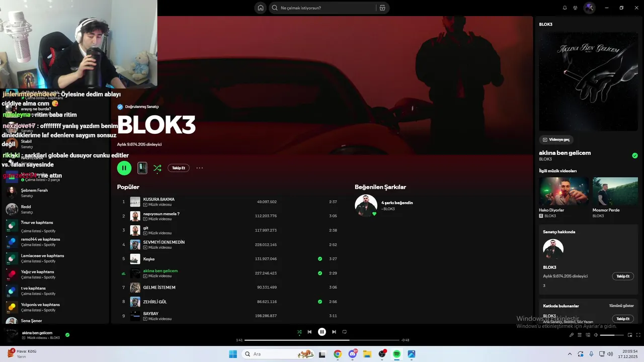Toggle liked check for Keşke
This screenshot has width=644, height=362.
click(320, 259)
